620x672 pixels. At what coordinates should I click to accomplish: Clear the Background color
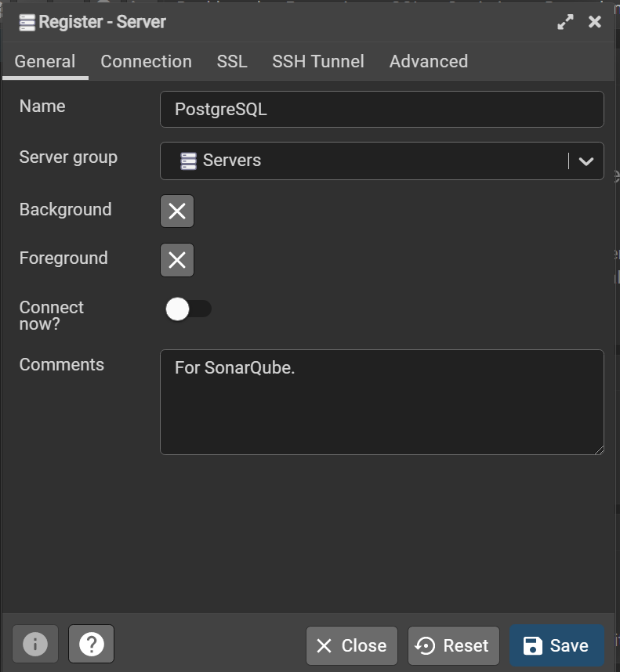(x=177, y=211)
